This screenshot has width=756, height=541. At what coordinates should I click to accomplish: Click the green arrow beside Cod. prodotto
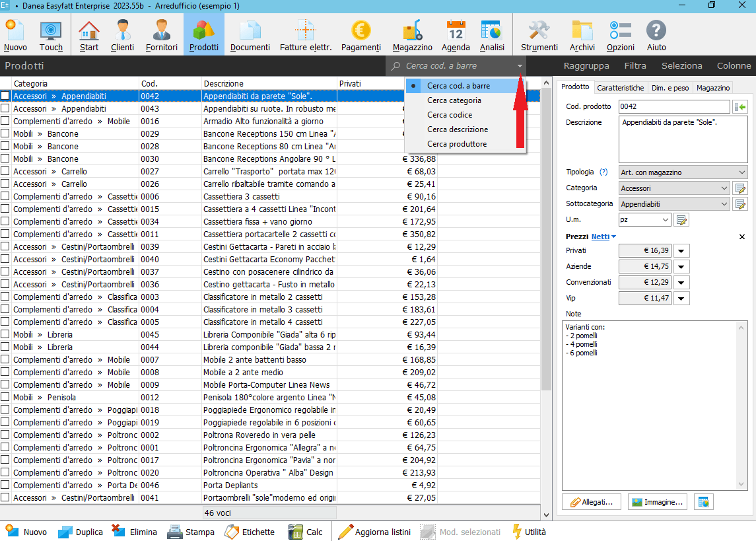pos(740,106)
